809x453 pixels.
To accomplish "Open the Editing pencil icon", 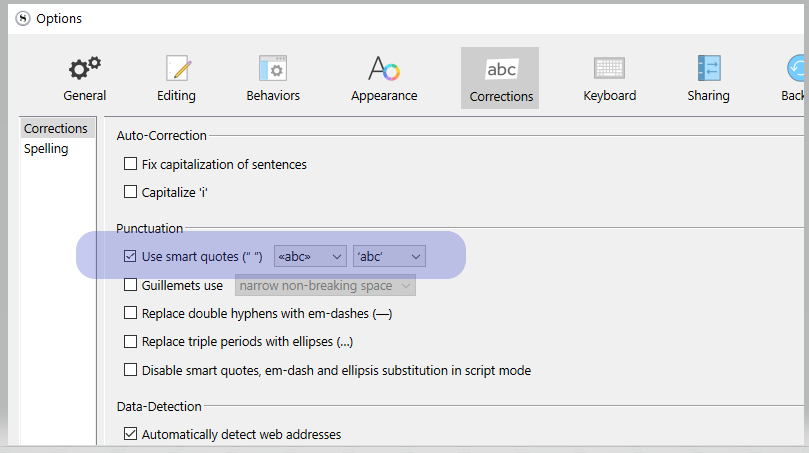I will point(178,68).
